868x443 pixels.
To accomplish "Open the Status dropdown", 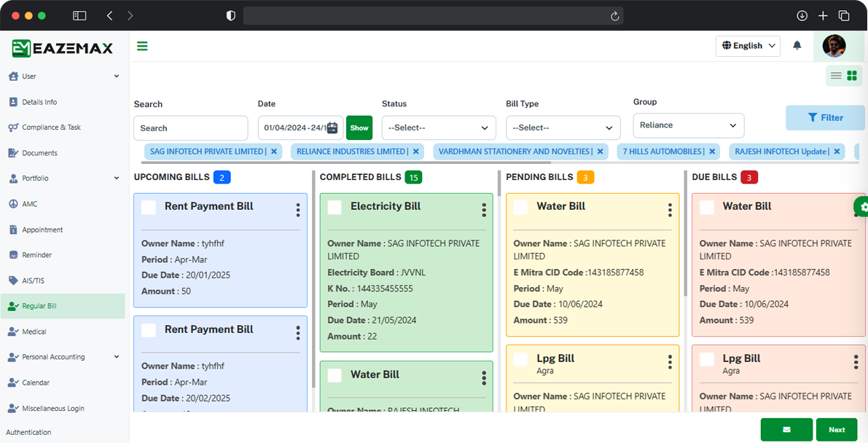I will click(439, 128).
